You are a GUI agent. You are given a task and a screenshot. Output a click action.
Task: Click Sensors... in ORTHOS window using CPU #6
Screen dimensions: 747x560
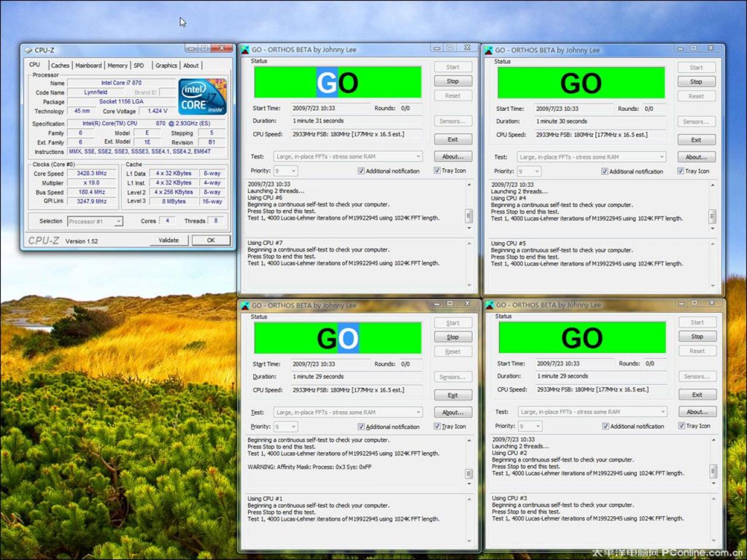pyautogui.click(x=453, y=121)
